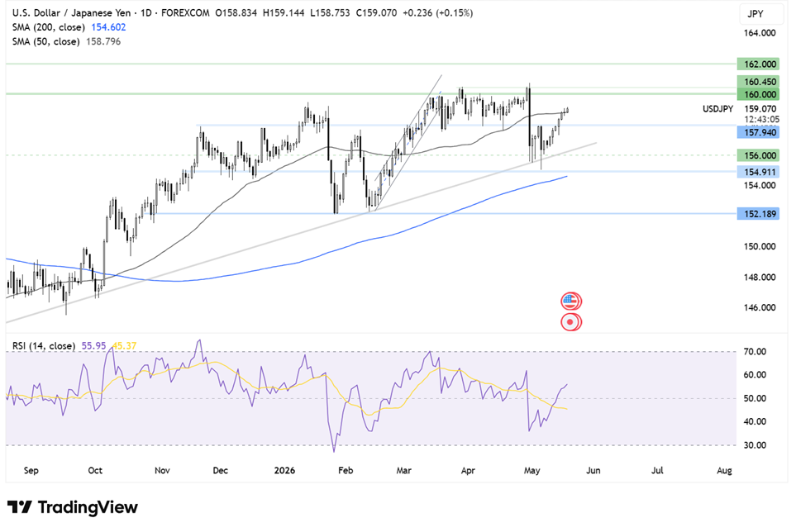Screen dimensions: 796x532
Task: Select the 160.000 price level label
Action: (758, 94)
